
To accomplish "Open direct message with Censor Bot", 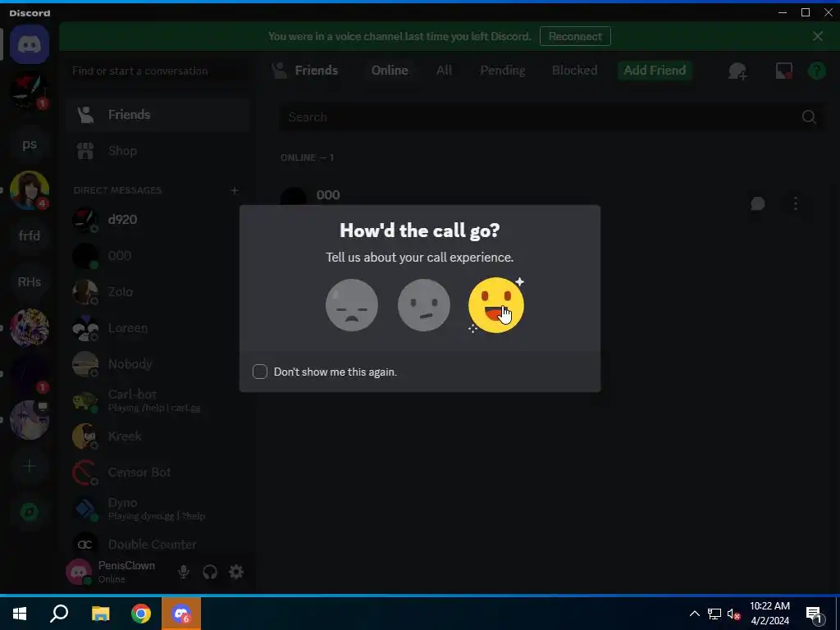I will pyautogui.click(x=158, y=472).
